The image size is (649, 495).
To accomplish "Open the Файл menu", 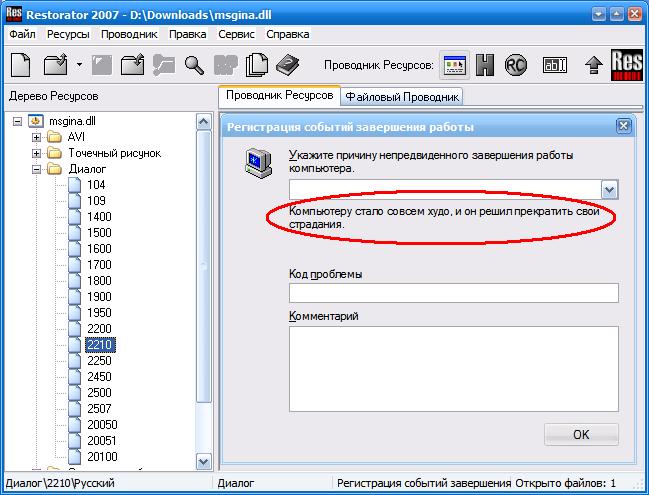I will click(22, 34).
